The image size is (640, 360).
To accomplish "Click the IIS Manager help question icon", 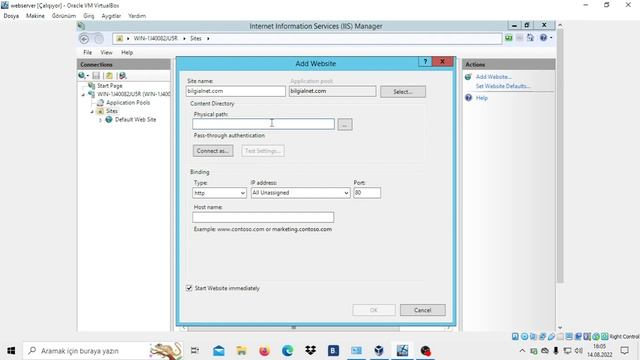I will click(x=543, y=38).
